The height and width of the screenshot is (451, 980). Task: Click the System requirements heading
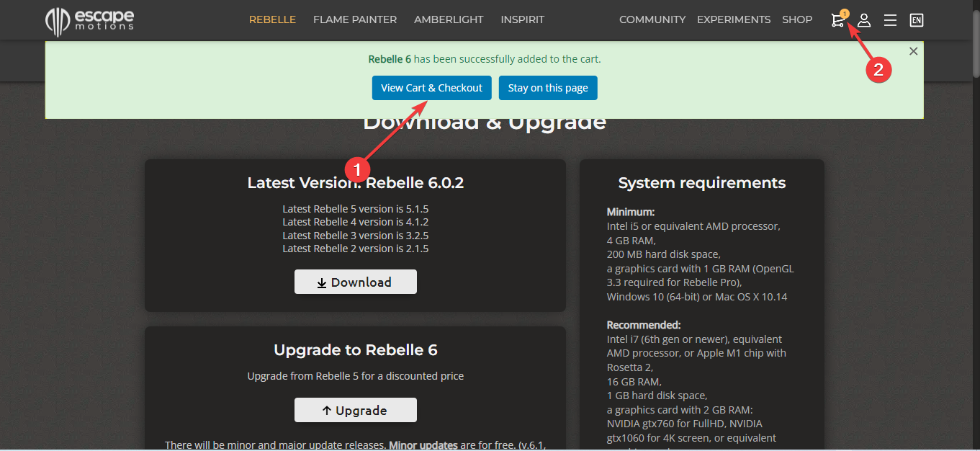pyautogui.click(x=702, y=183)
